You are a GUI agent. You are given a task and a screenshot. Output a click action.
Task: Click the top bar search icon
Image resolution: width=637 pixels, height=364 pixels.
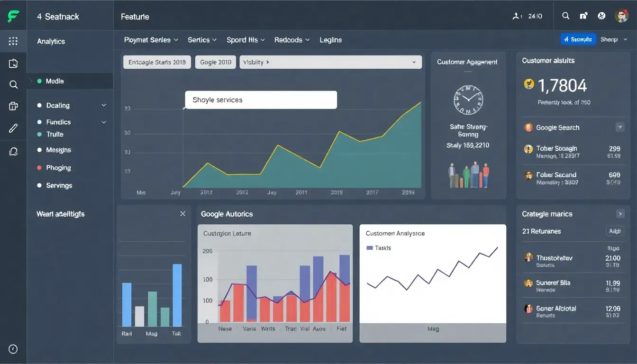tap(565, 16)
